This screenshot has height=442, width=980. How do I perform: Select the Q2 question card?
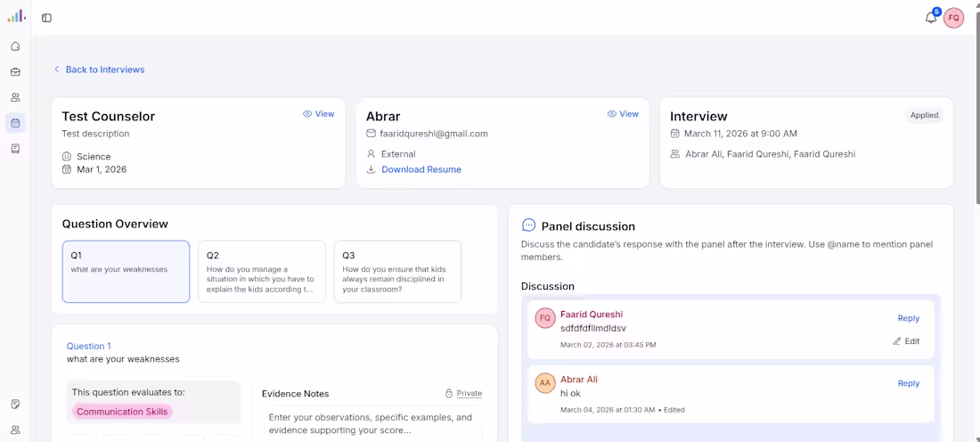[x=262, y=272]
